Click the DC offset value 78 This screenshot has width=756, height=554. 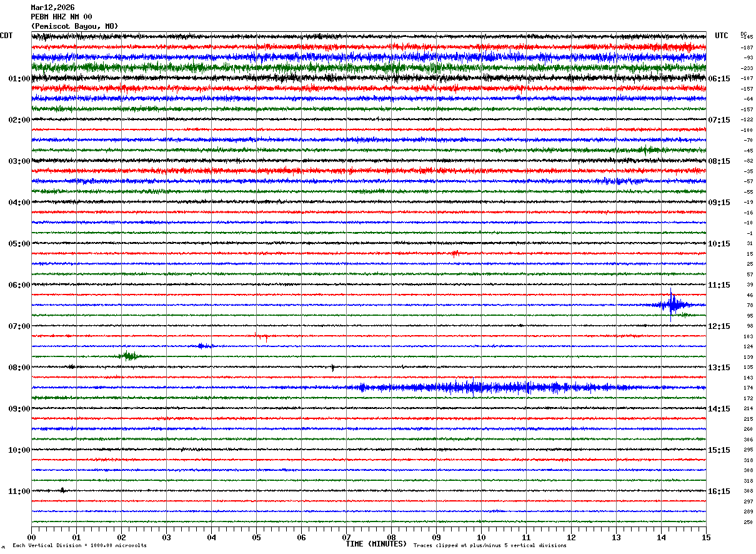point(750,305)
